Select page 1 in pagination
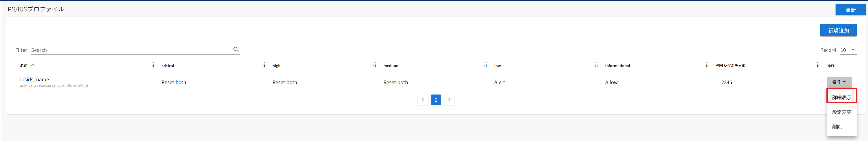 point(436,100)
